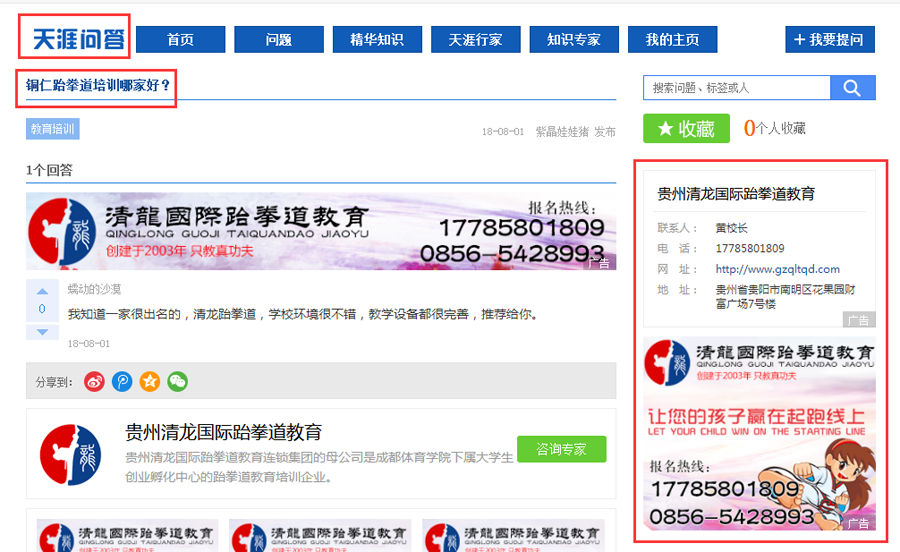This screenshot has width=900, height=552.
Task: Open 贵州清龙国际跆拳道教育 expert card title
Action: pos(223,432)
